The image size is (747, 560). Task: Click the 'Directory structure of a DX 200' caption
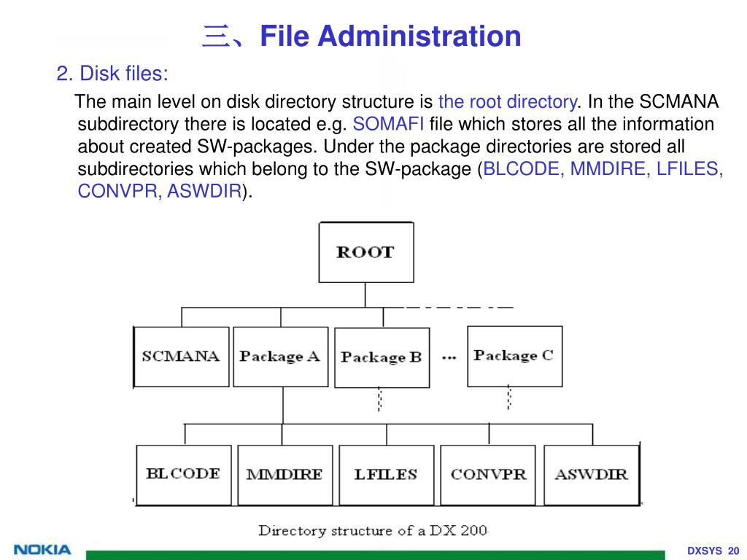coord(373,531)
